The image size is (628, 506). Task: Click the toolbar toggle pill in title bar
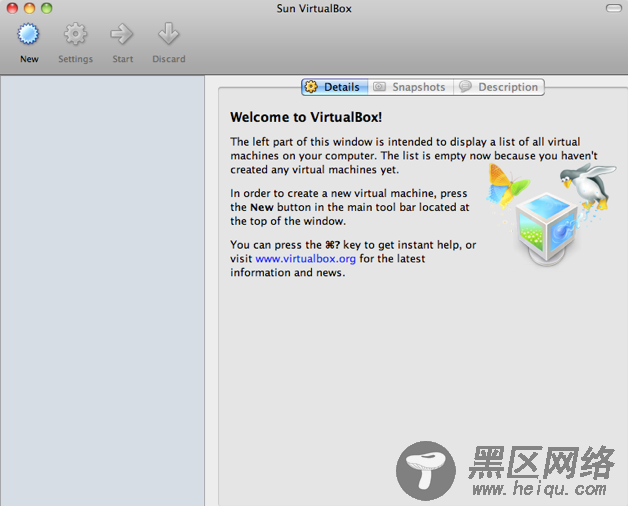click(614, 8)
